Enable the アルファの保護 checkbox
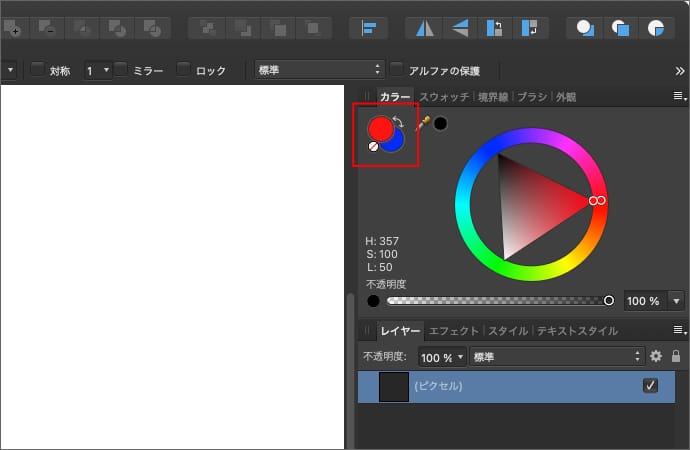 [x=397, y=70]
